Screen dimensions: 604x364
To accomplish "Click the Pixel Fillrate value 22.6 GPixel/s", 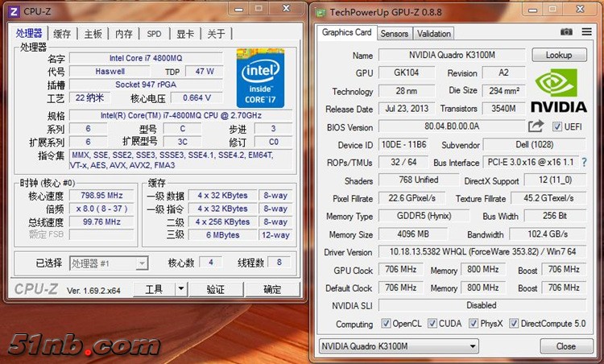I will pos(412,198).
